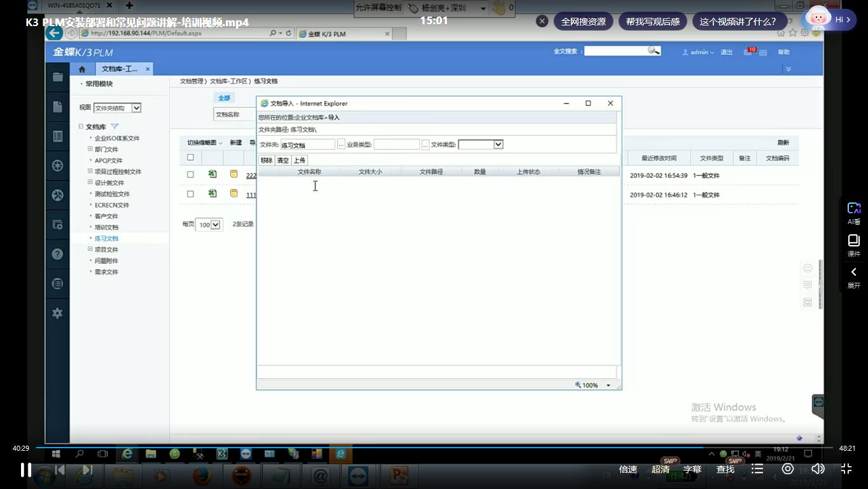Click the 业务类型 input field
The image size is (868, 489).
click(x=396, y=145)
